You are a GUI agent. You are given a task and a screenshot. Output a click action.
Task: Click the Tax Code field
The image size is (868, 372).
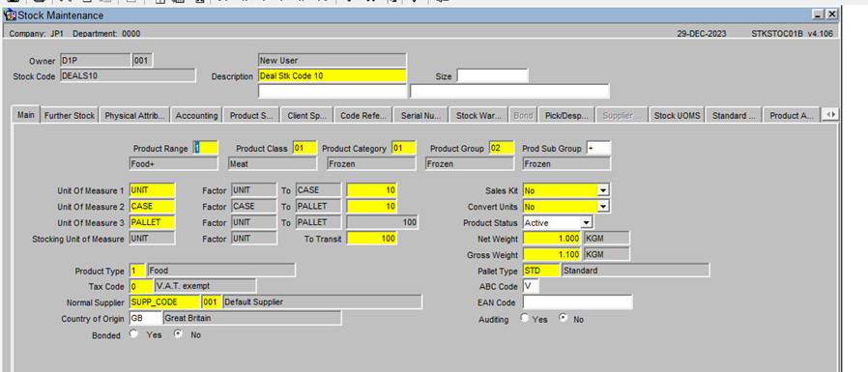[140, 286]
